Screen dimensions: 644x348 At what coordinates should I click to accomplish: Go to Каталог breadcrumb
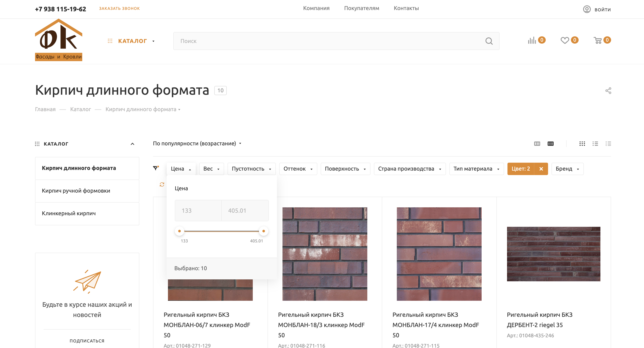[81, 109]
